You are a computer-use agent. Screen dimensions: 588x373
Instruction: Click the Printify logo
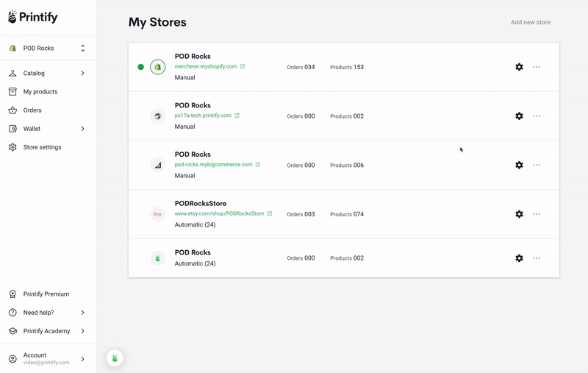[32, 17]
